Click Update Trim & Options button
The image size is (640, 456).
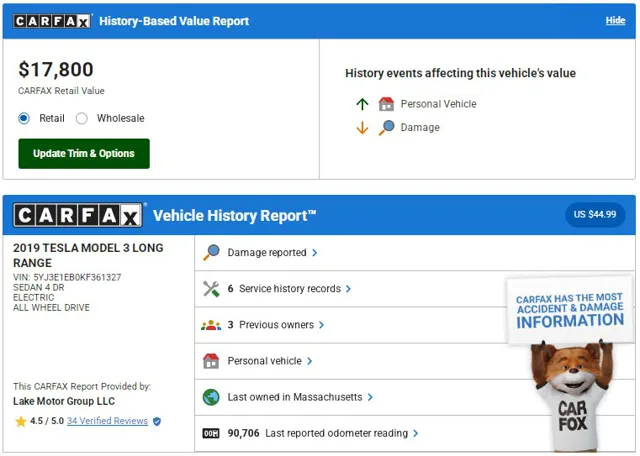pyautogui.click(x=84, y=154)
